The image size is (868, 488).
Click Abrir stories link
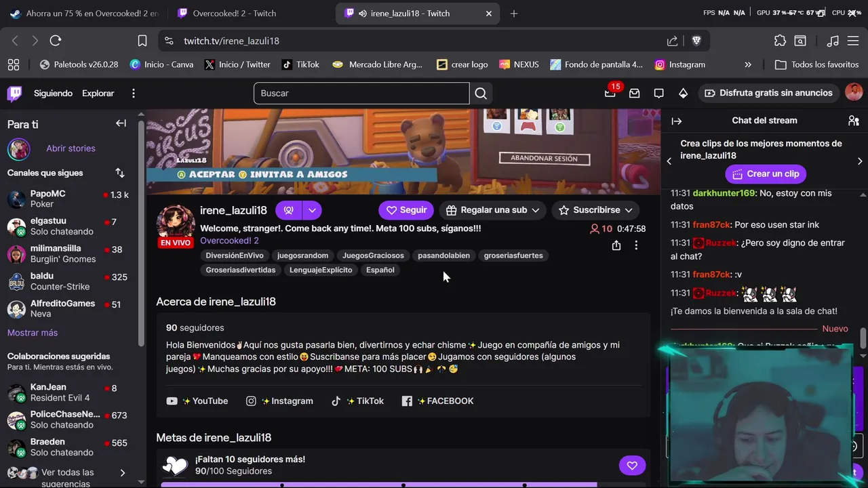click(x=71, y=148)
